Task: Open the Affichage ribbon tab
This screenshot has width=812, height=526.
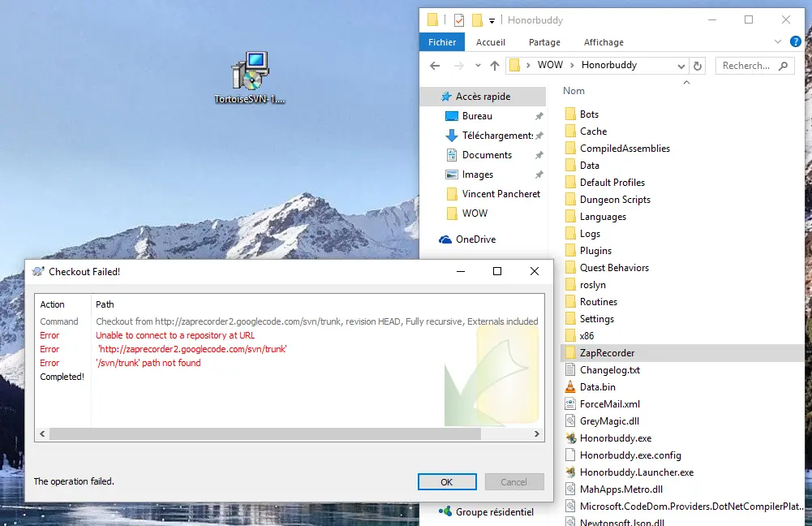Action: pos(604,42)
